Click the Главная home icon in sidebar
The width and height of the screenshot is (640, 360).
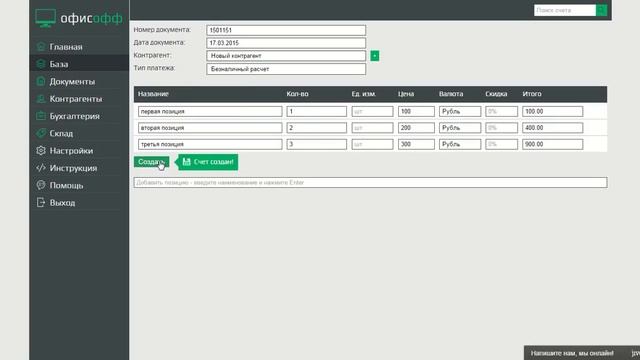tap(41, 47)
